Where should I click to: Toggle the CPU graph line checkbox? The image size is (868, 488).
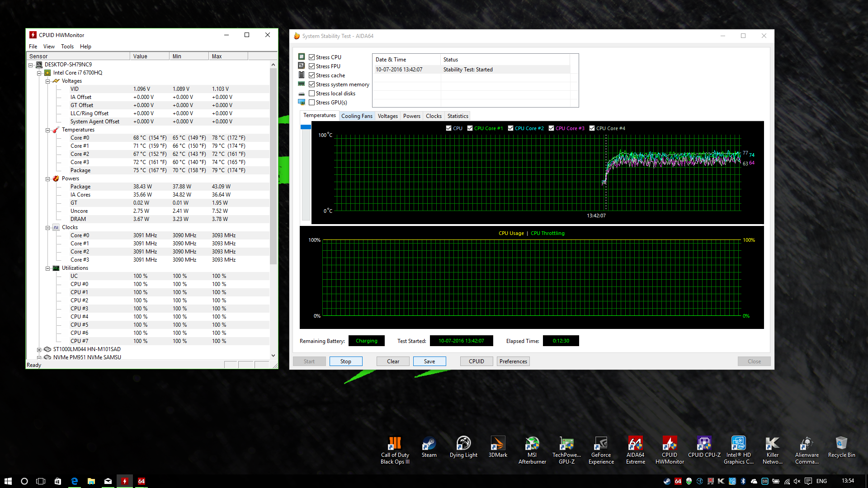(448, 128)
